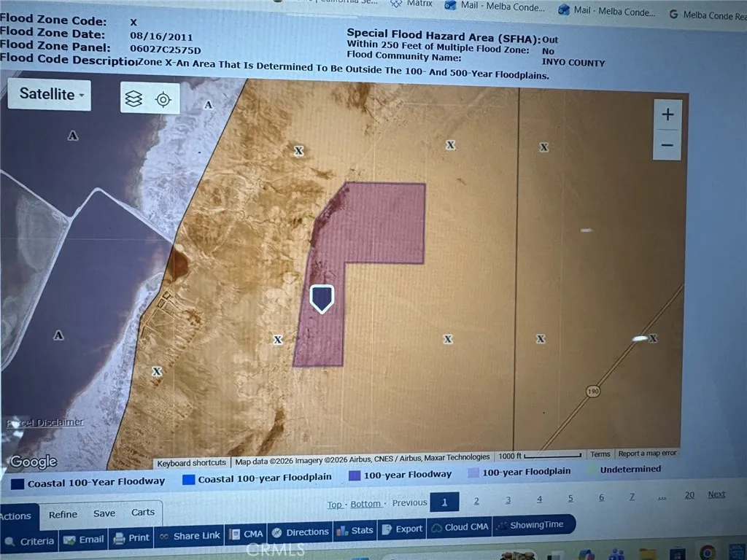Go to results page 2

(x=476, y=501)
